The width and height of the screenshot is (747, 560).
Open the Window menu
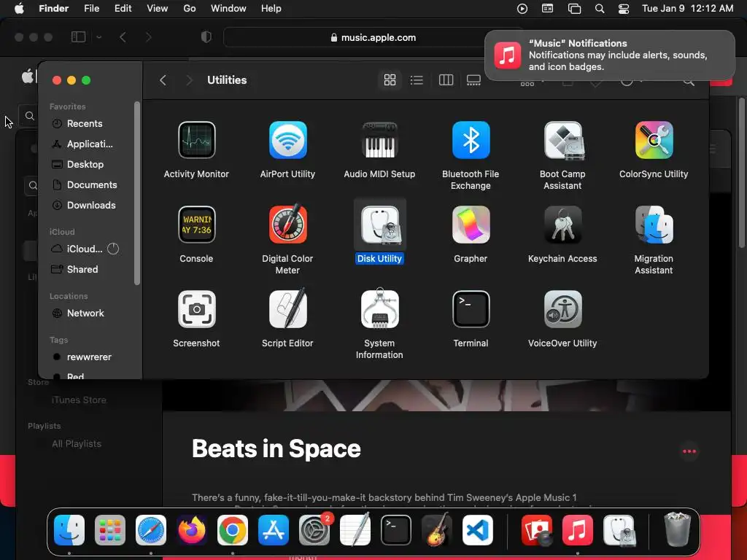click(x=228, y=9)
